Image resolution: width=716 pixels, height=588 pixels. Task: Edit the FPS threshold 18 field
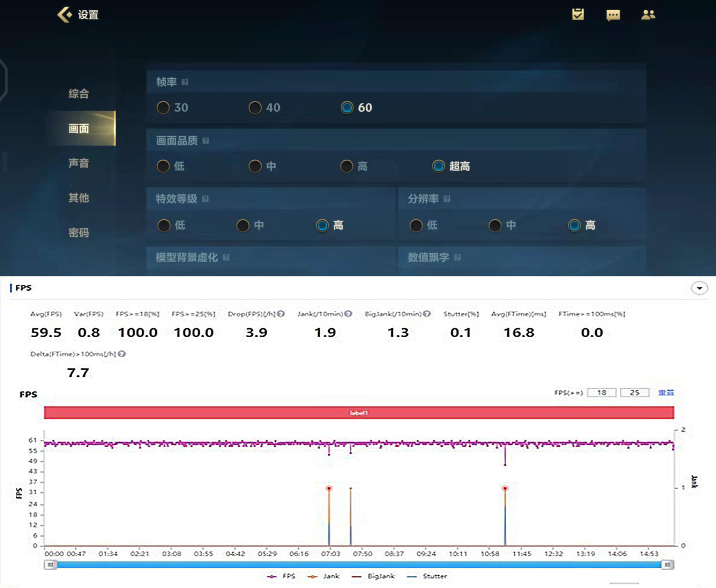602,392
